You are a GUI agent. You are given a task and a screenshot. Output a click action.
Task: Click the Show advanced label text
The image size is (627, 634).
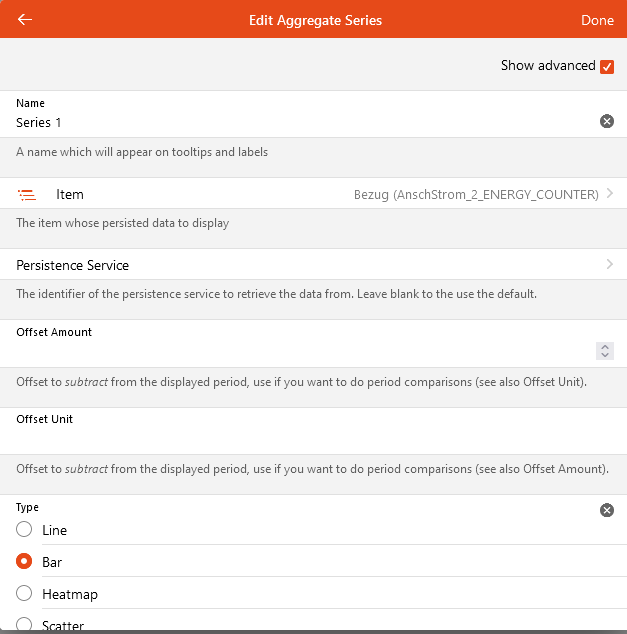point(548,66)
